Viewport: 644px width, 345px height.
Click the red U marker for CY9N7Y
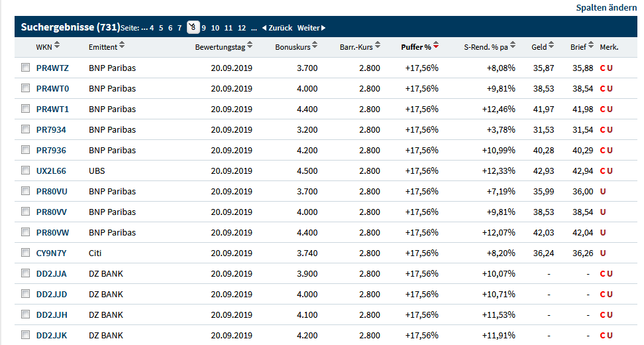[603, 253]
